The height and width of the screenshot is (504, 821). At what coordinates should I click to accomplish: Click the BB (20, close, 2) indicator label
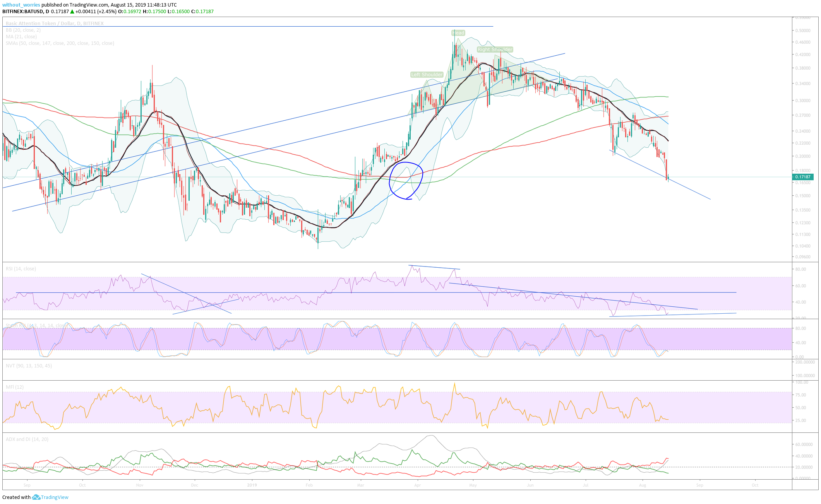click(23, 30)
